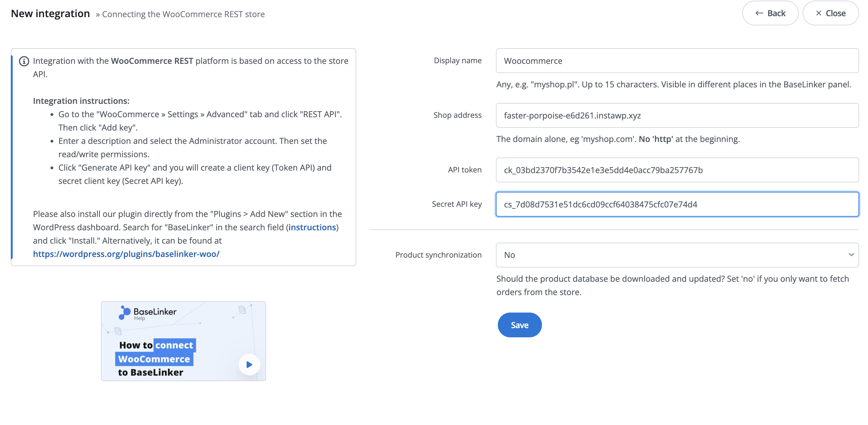Save the WooCommerce integration
Screen dimensions: 868x425
pos(519,325)
